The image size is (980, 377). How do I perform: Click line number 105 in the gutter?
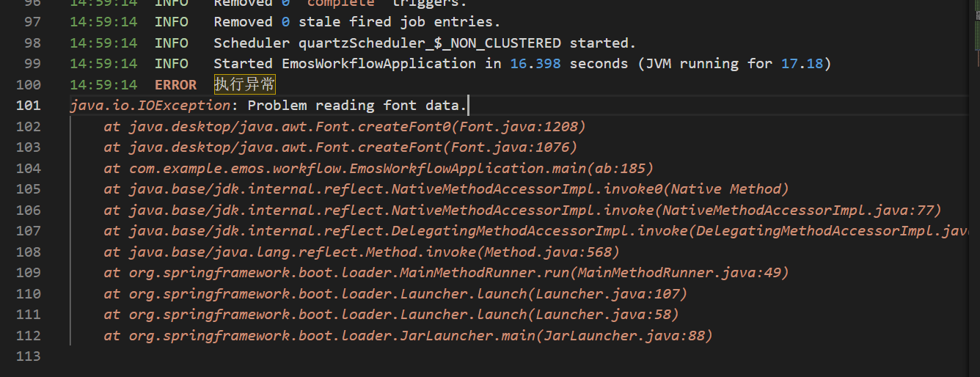point(28,189)
